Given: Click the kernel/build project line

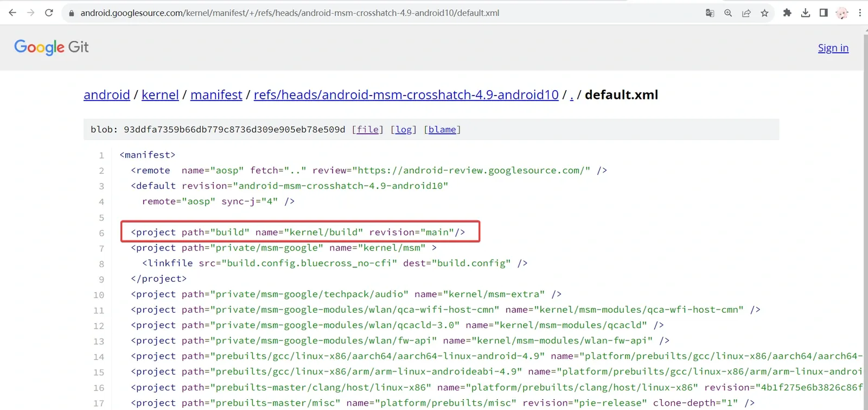Looking at the screenshot, I should (x=298, y=232).
